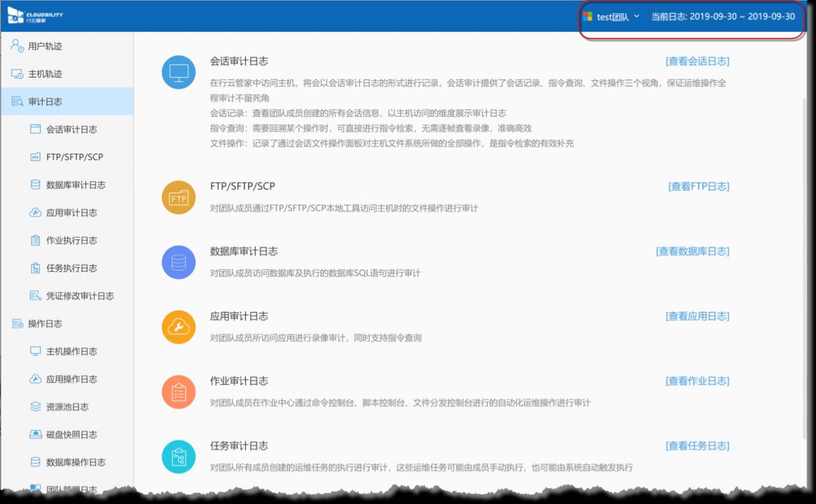Viewport: 816px width, 504px height.
Task: Collapse the 审计日志 sidebar section
Action: (45, 101)
